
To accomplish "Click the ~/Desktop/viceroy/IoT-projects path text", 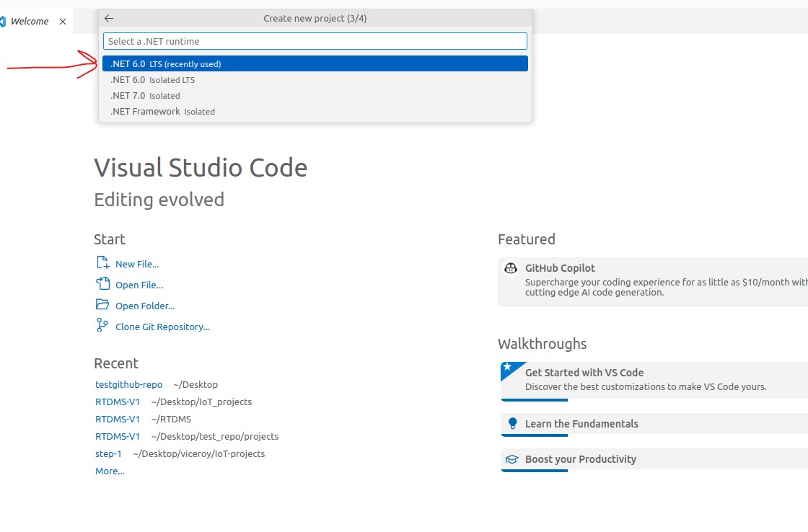I will tap(198, 453).
